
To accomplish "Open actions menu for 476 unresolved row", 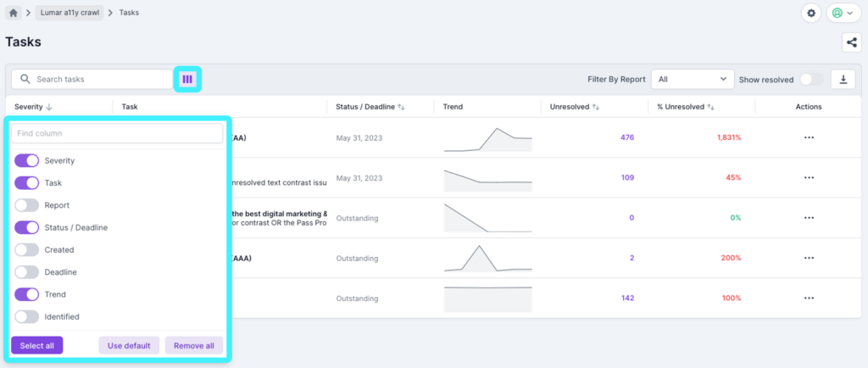I will (x=809, y=137).
